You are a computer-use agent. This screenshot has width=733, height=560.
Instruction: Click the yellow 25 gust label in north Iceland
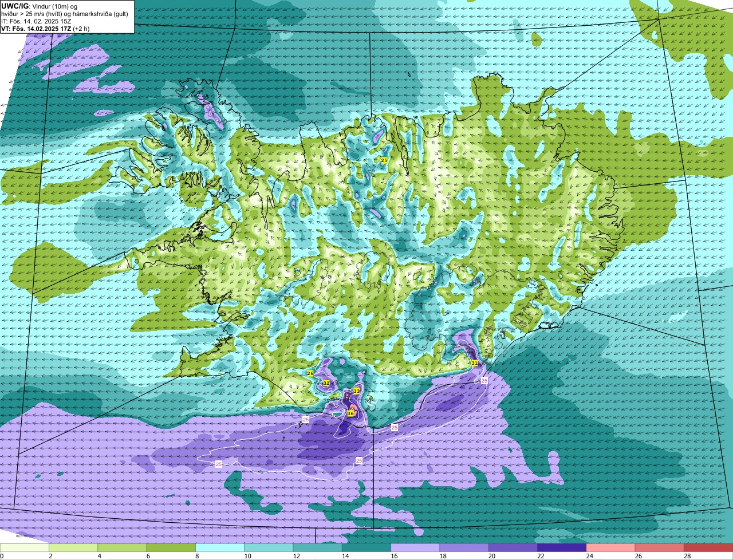[x=384, y=160]
